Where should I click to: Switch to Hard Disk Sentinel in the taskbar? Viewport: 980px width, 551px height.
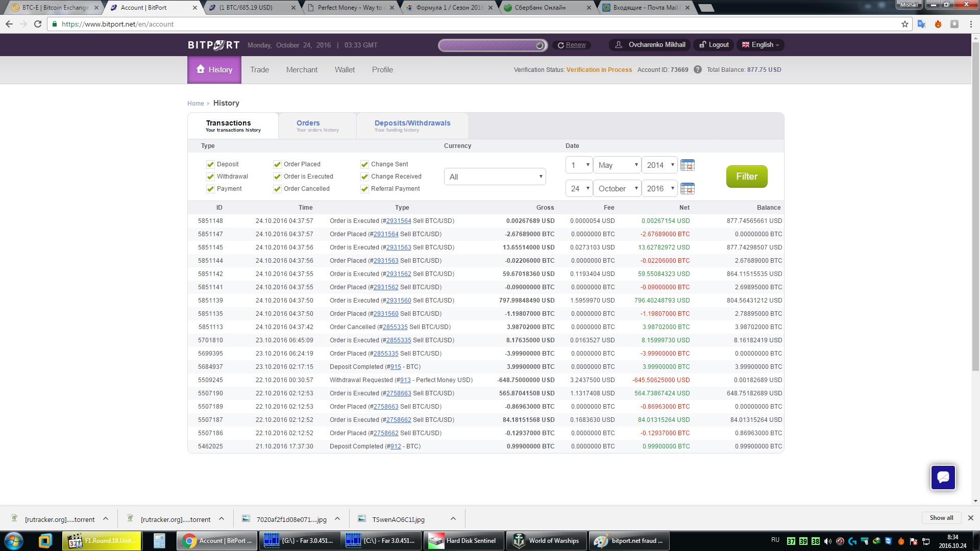[463, 541]
